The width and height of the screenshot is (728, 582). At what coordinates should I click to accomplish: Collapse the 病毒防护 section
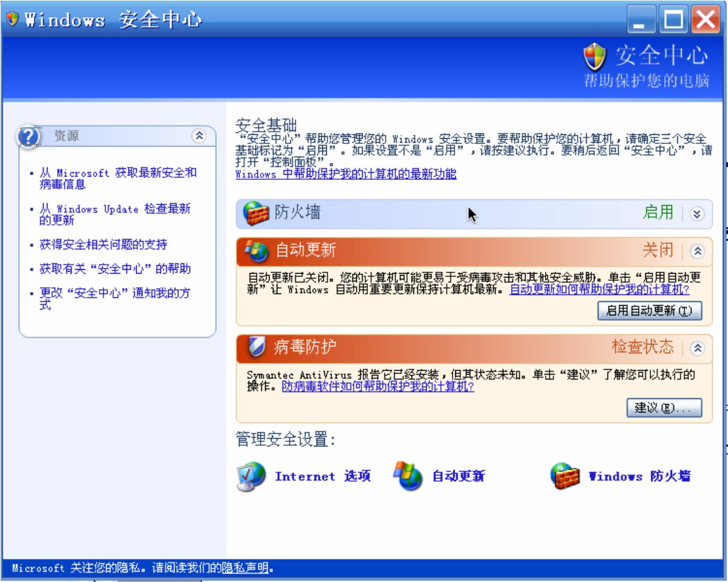point(697,348)
